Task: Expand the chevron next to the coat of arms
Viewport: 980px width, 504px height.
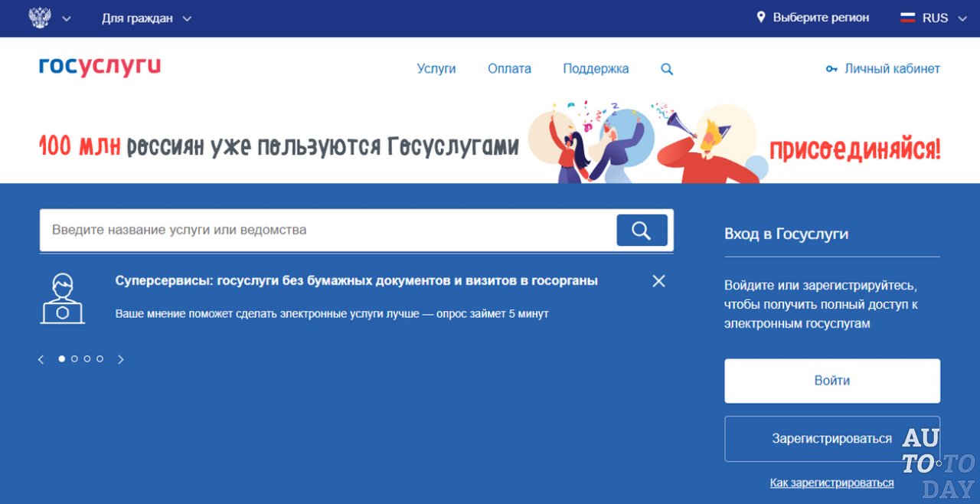Action: point(67,18)
